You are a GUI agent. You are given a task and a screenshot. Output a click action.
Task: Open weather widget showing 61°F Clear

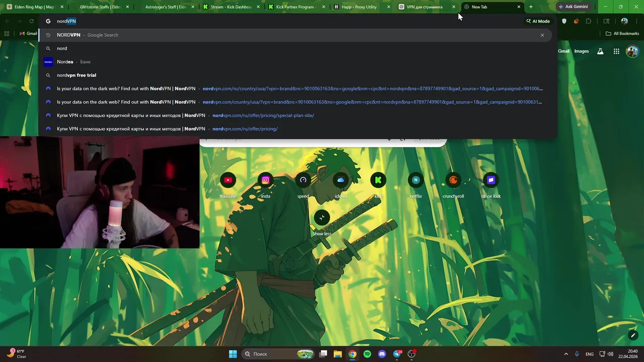click(x=17, y=354)
